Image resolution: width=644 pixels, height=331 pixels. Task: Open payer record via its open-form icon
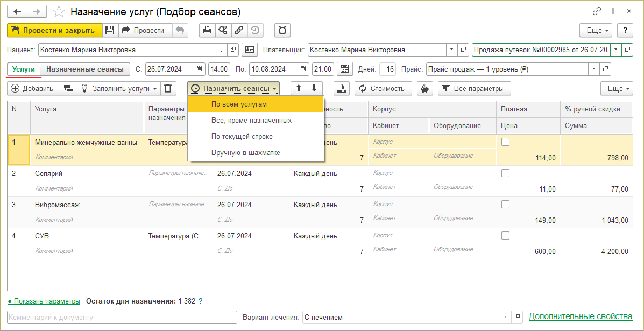(463, 50)
